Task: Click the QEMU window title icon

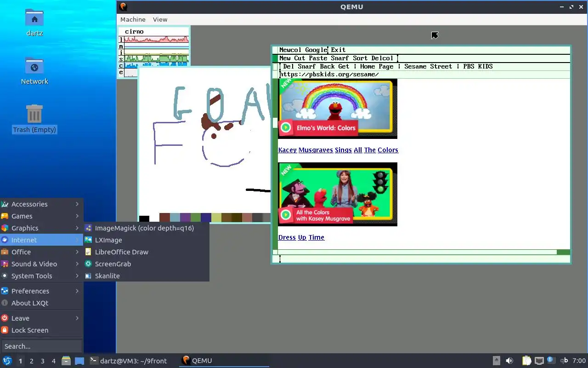Action: click(123, 6)
